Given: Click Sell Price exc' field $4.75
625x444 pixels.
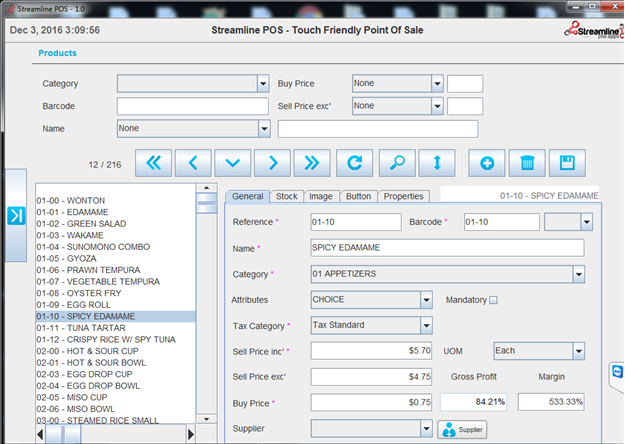Looking at the screenshot, I should [371, 377].
